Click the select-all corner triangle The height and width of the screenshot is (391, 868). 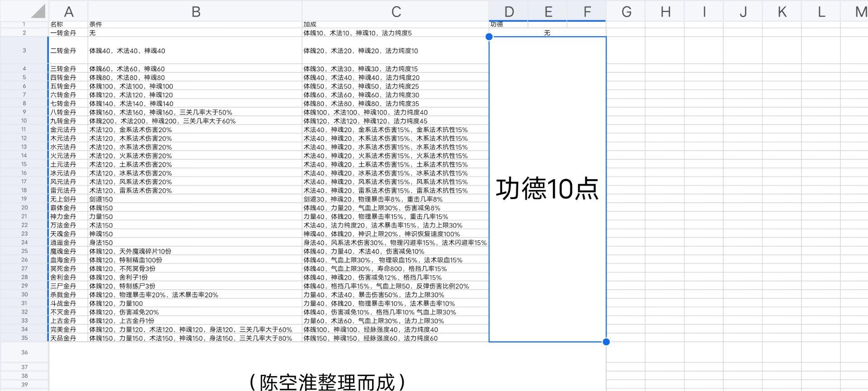pos(38,11)
